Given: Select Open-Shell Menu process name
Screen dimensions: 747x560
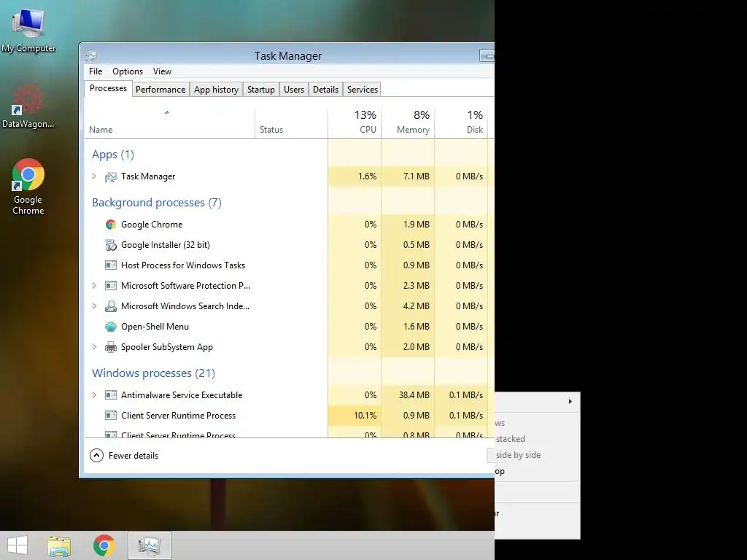Looking at the screenshot, I should pos(155,327).
